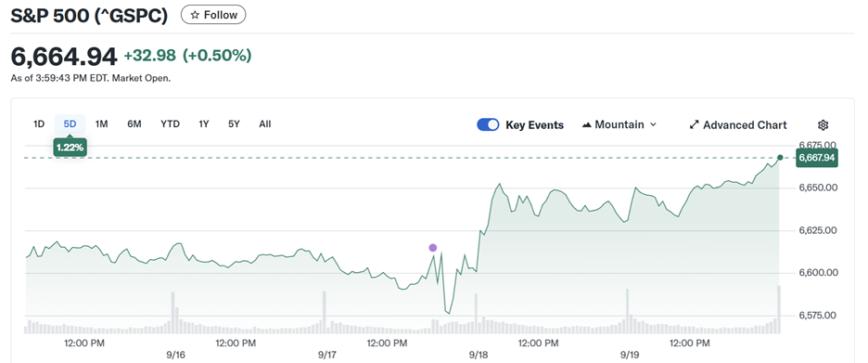Image resolution: width=868 pixels, height=363 pixels.
Task: Follow the S&P 500 index
Action: click(213, 15)
